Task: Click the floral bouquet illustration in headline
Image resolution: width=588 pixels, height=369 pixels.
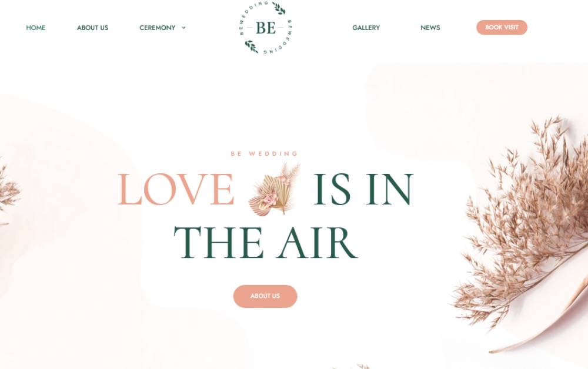Action: coord(275,189)
